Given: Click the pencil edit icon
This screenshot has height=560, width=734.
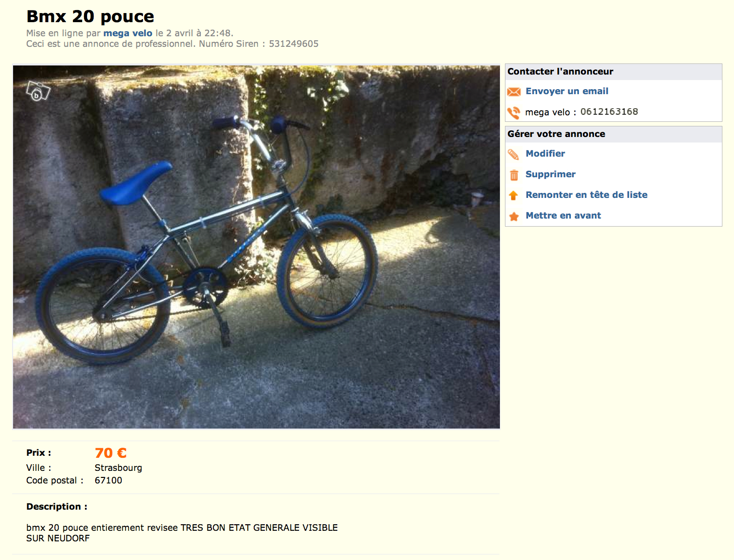Looking at the screenshot, I should point(513,154).
